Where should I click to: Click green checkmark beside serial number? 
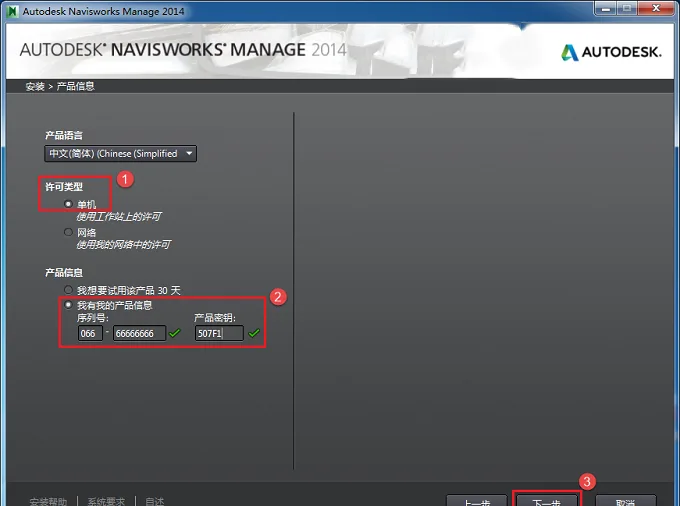(x=175, y=333)
